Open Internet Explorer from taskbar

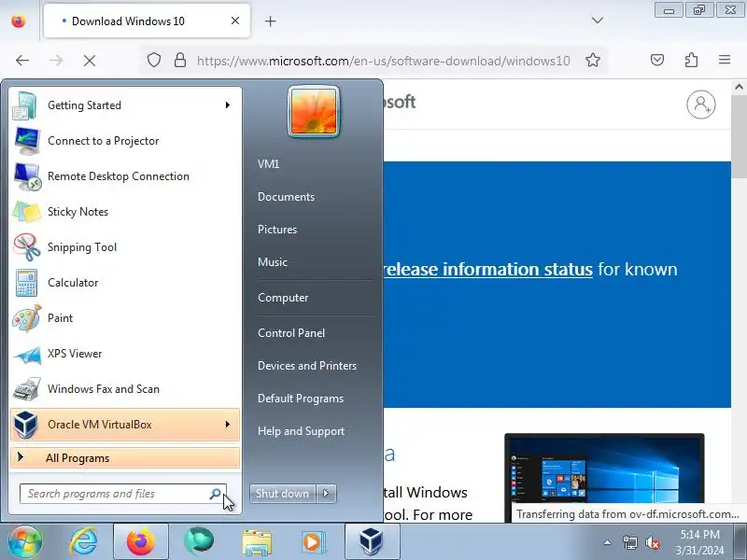(x=84, y=542)
